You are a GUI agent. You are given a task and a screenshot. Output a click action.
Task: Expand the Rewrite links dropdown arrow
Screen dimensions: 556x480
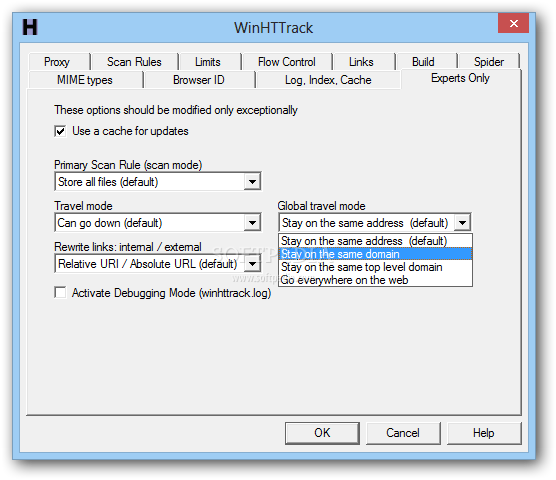252,264
